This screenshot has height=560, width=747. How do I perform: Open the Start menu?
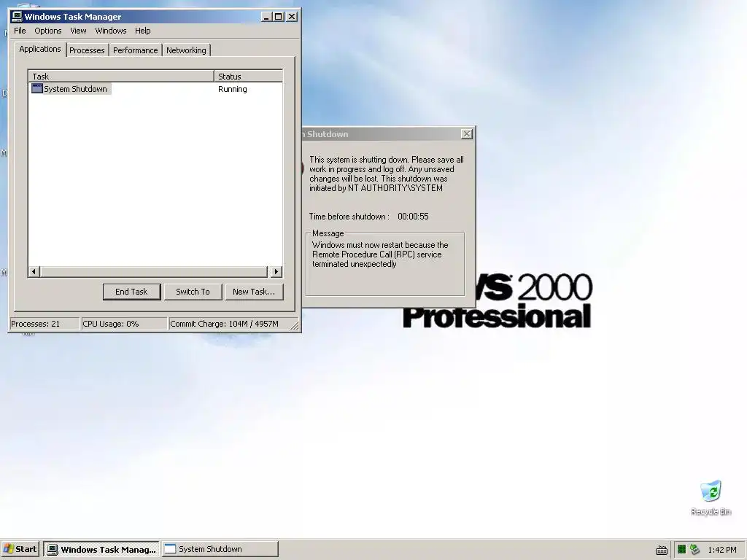(x=20, y=549)
